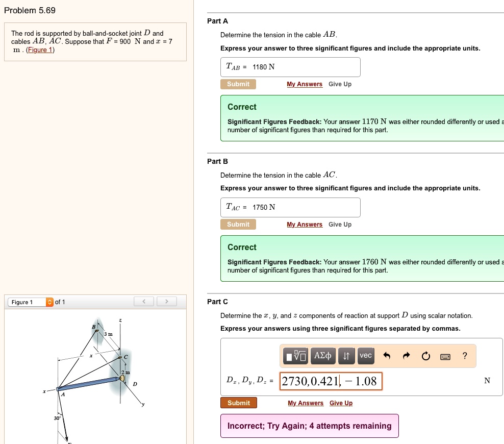Undo the last equation edit

(386, 356)
